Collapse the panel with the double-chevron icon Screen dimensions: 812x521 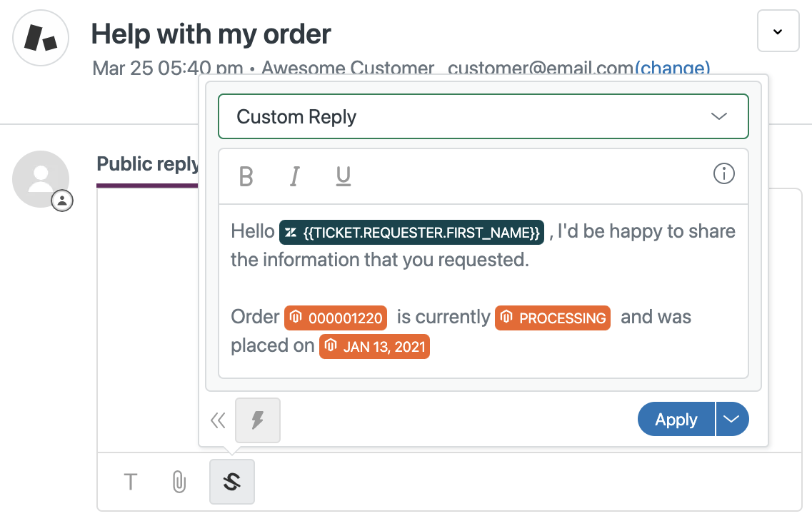[218, 420]
